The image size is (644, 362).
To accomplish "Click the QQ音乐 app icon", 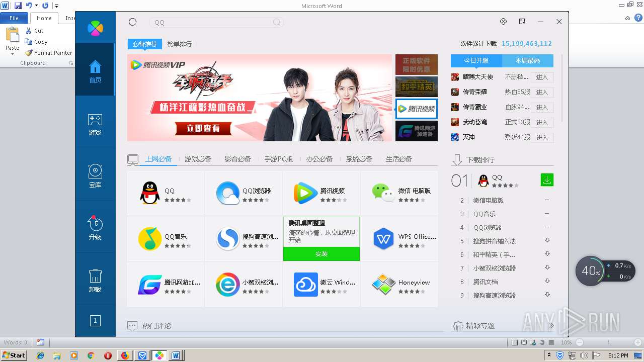I will tap(149, 239).
